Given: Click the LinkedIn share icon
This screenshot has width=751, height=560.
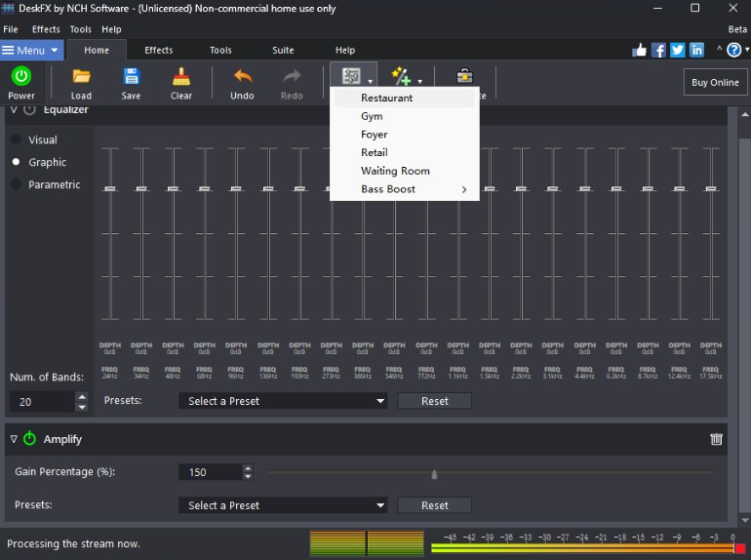Looking at the screenshot, I should 696,50.
